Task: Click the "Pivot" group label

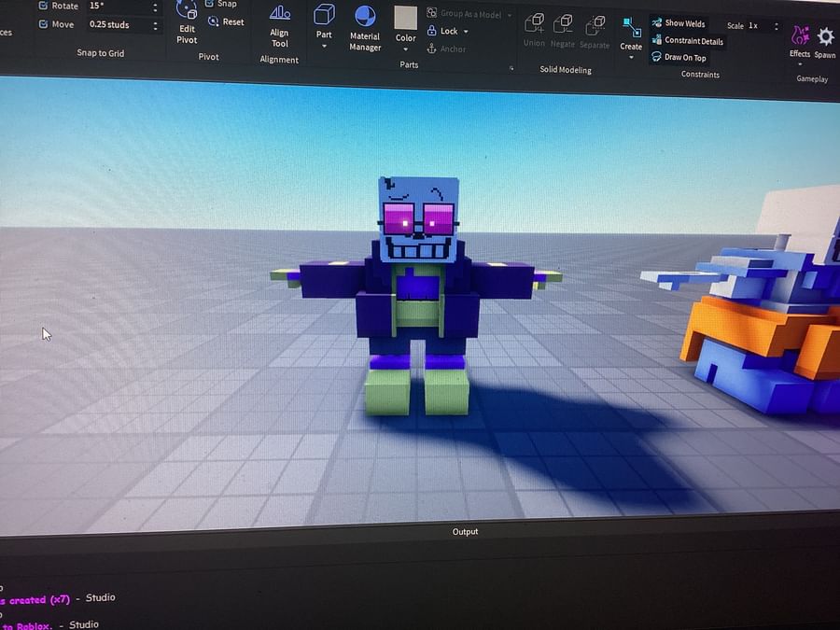Action: (x=208, y=56)
